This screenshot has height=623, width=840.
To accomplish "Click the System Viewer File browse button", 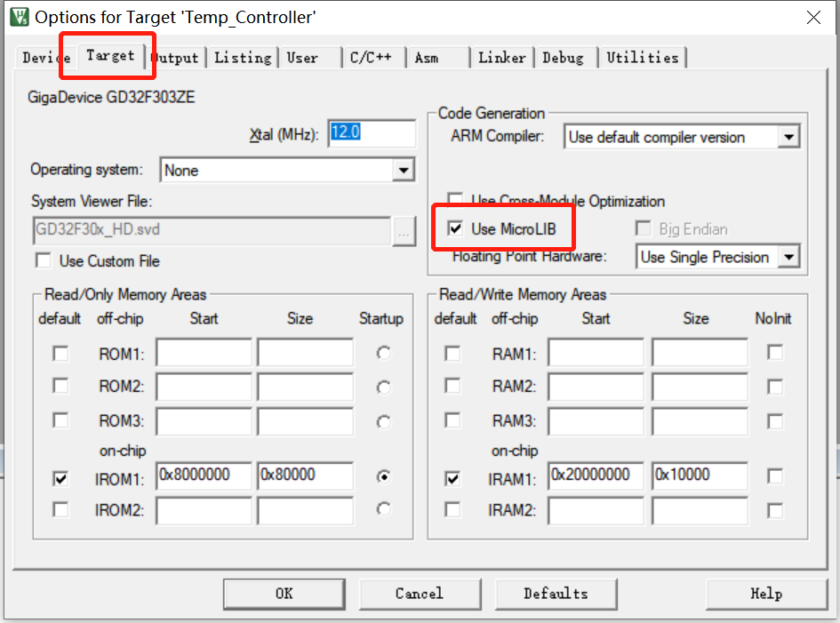I will click(404, 233).
